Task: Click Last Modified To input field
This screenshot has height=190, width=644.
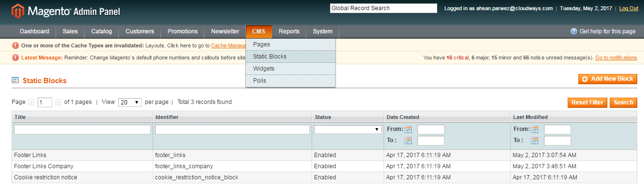Action: pos(558,141)
